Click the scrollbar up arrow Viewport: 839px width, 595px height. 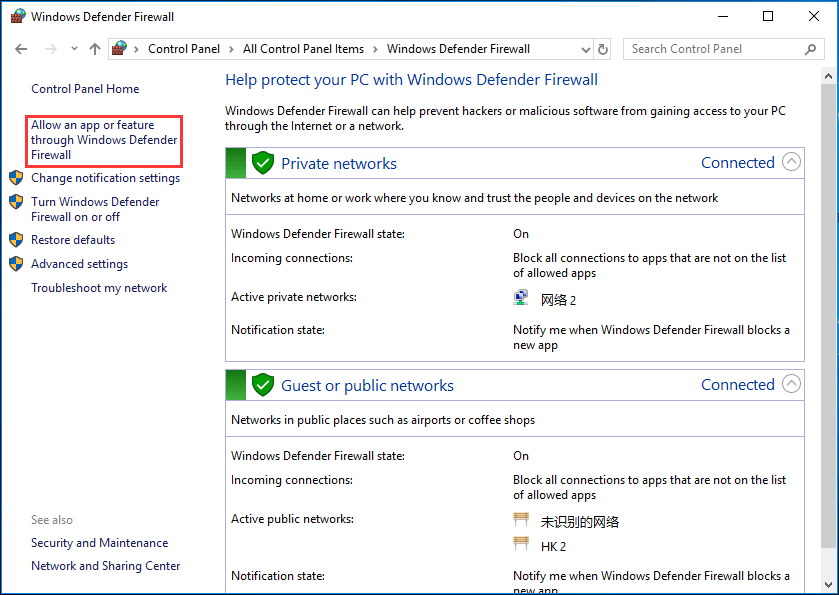[829, 77]
